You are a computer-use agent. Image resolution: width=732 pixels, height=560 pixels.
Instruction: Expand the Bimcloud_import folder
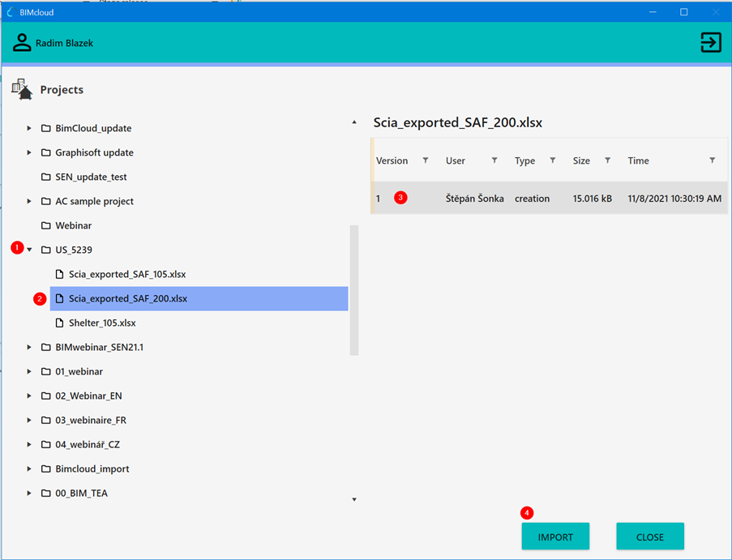coord(29,468)
